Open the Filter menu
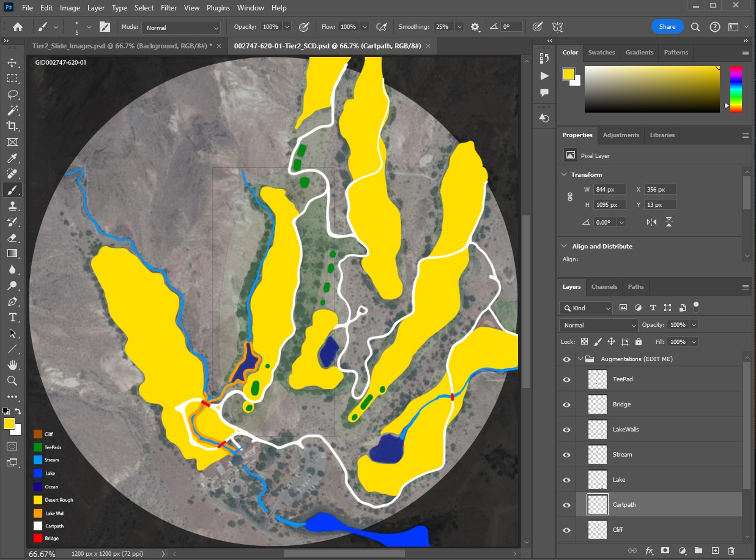 point(169,8)
